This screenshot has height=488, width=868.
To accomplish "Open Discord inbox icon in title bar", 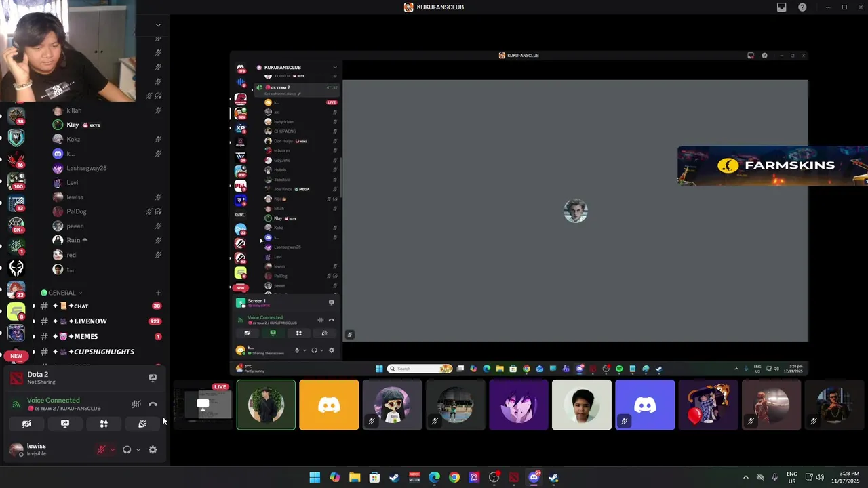I will pyautogui.click(x=782, y=7).
